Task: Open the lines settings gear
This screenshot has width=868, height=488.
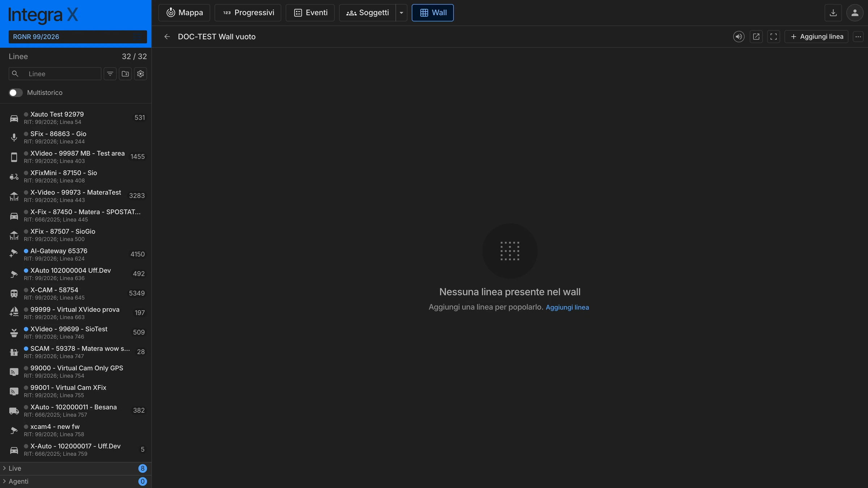Action: click(140, 74)
